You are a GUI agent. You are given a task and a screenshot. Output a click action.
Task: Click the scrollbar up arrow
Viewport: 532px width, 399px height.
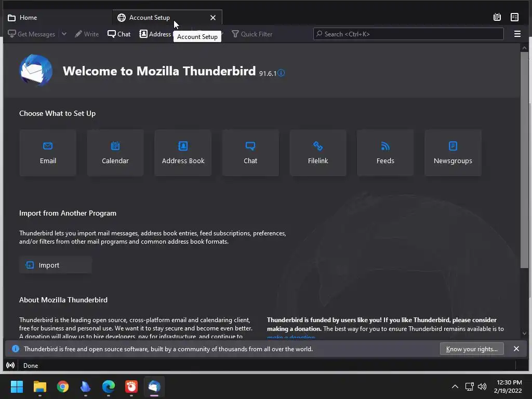pyautogui.click(x=525, y=48)
